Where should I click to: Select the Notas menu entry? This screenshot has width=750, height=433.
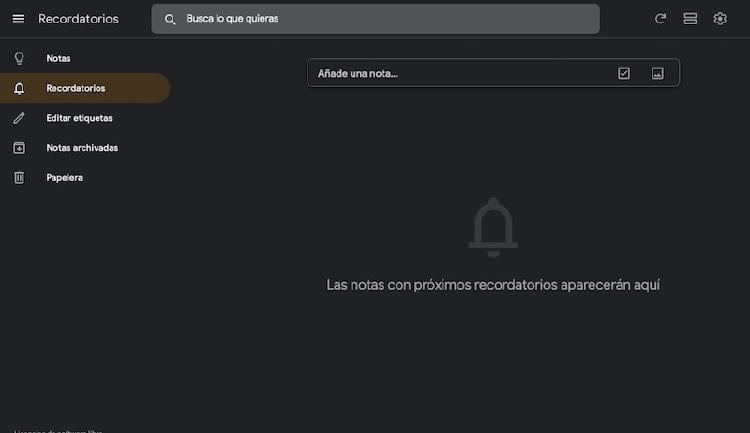(x=58, y=58)
